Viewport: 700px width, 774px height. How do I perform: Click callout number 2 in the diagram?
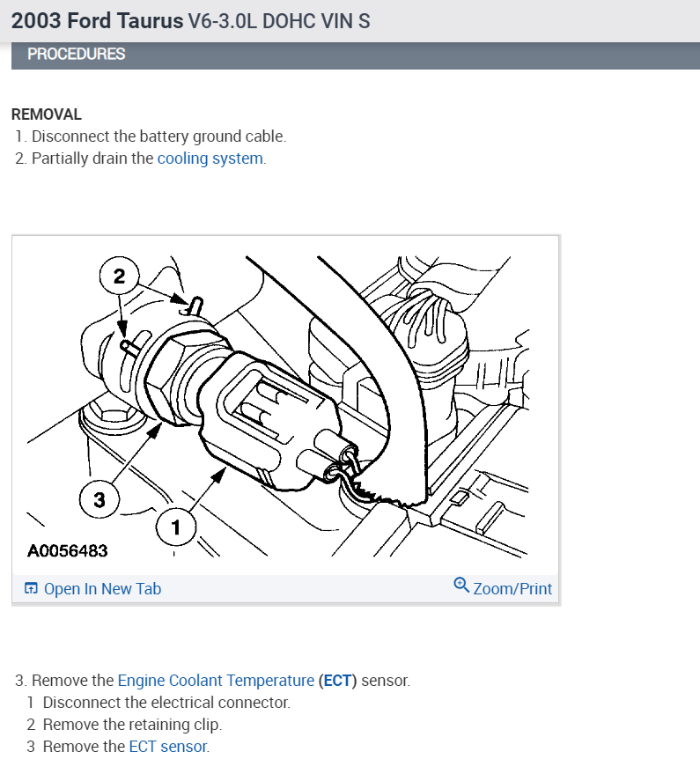(120, 276)
